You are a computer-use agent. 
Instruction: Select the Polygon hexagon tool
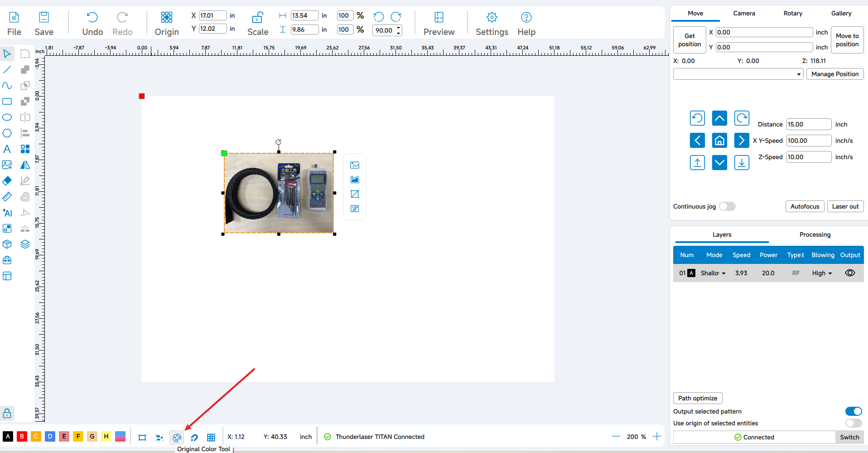click(x=7, y=133)
